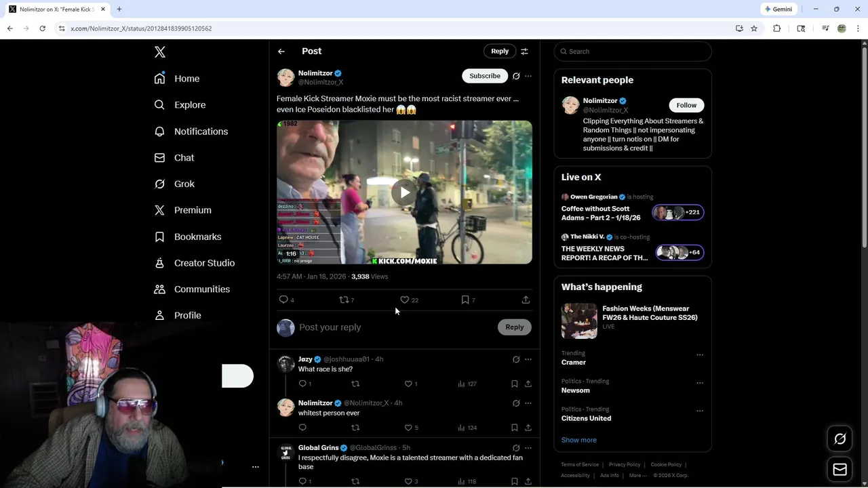868x488 pixels.
Task: Follow Nolimitzor in Relevant people
Action: click(686, 105)
